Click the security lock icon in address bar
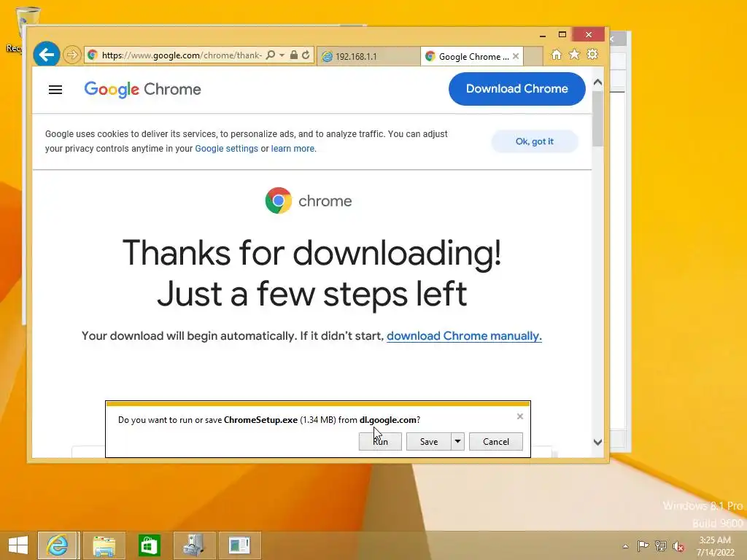 (x=294, y=55)
